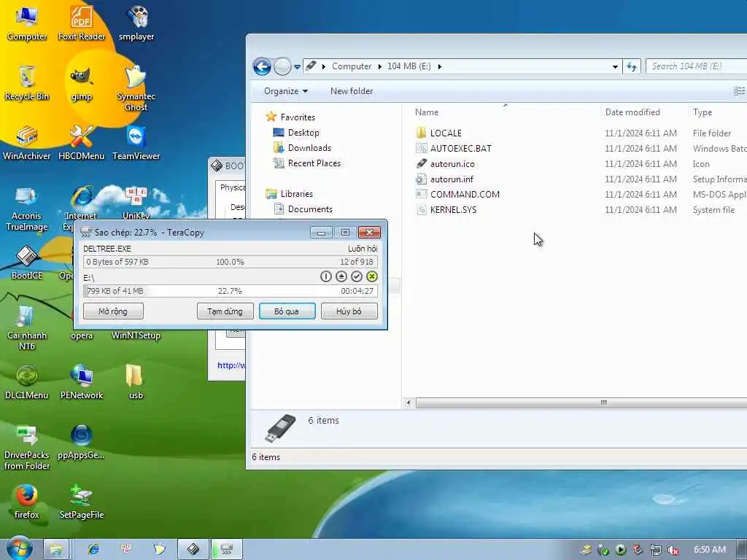
Task: Launch firefox desktop shortcut
Action: pos(27,502)
